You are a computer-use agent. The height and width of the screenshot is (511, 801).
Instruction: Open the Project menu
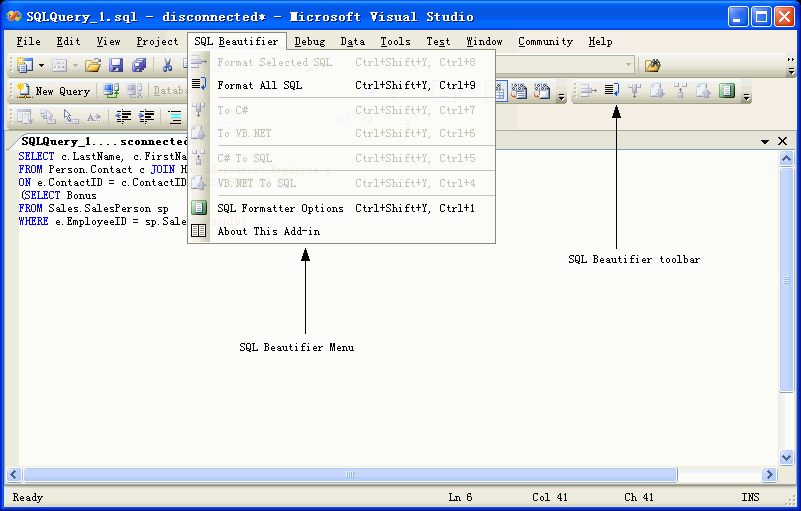[x=157, y=41]
